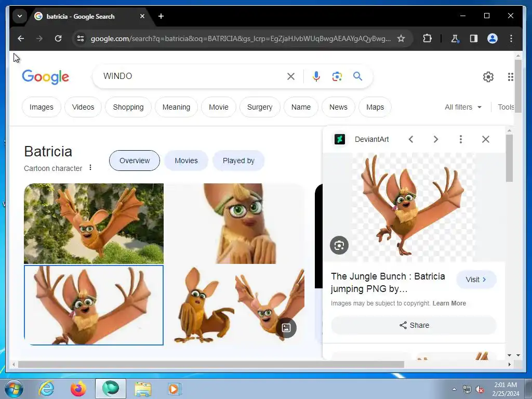The image size is (532, 399).
Task: Visit the DeviantArt image page
Action: [476, 280]
